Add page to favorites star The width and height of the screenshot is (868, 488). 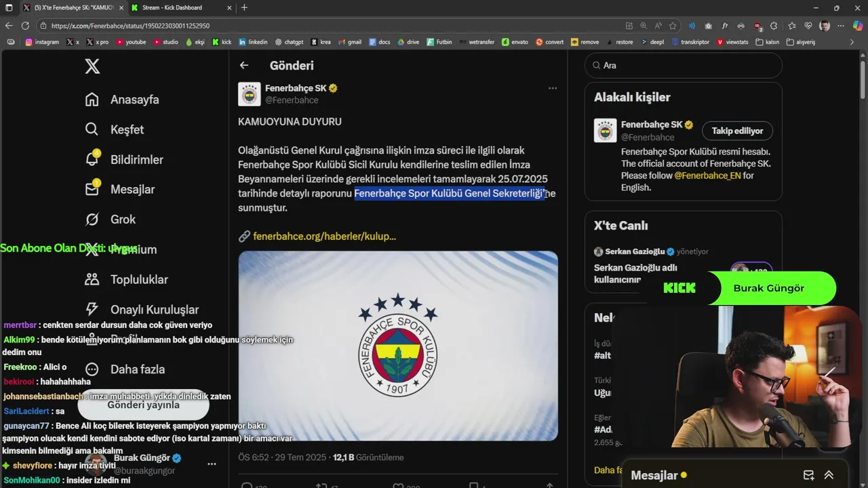coord(673,26)
